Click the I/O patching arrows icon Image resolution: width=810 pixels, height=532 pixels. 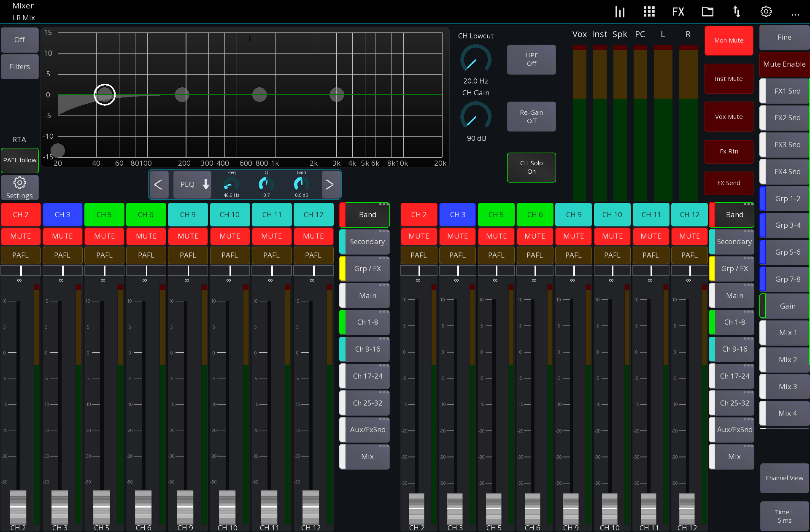click(x=737, y=11)
